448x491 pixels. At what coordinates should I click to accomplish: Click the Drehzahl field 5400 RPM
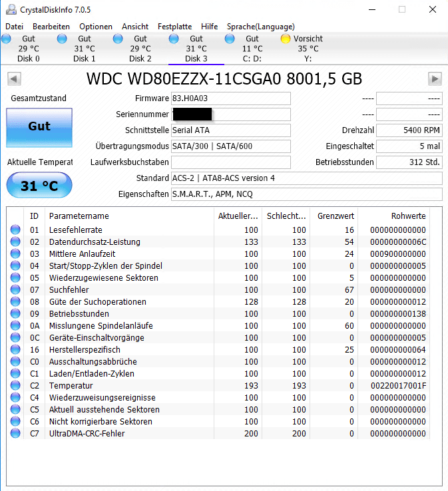(409, 130)
